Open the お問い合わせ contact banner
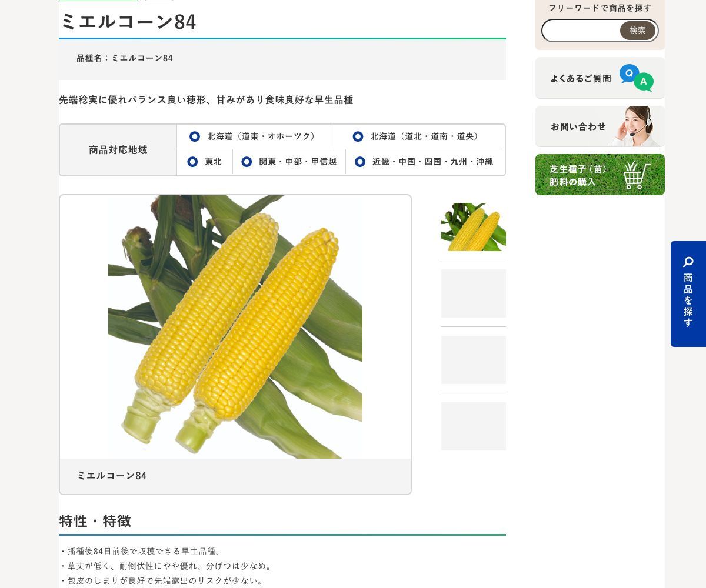Image resolution: width=706 pixels, height=588 pixels. pos(600,126)
